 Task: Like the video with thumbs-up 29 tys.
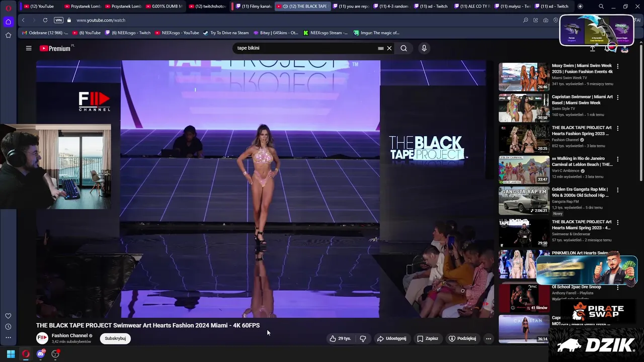(x=340, y=338)
